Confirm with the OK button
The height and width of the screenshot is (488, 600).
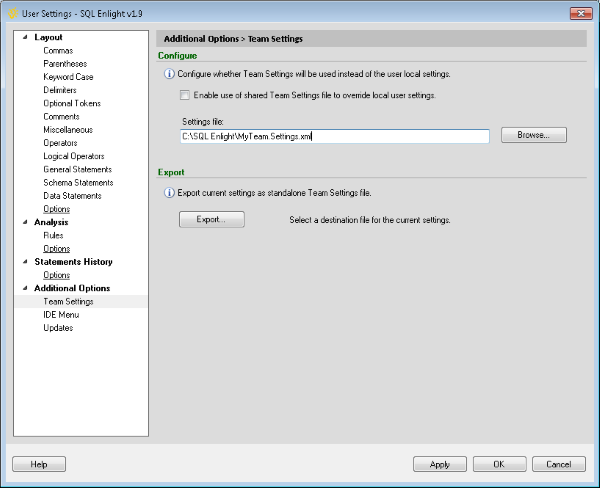pyautogui.click(x=499, y=464)
